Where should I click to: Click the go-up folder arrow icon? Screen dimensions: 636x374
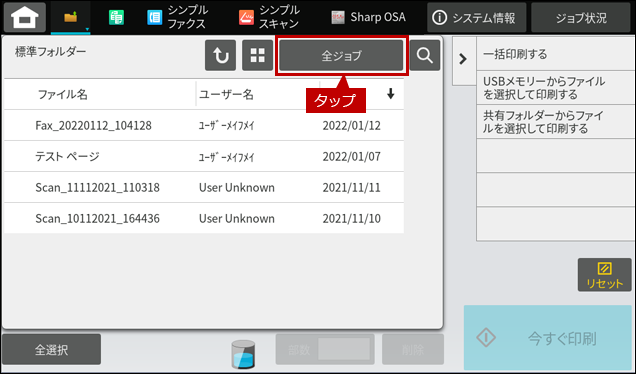(220, 55)
